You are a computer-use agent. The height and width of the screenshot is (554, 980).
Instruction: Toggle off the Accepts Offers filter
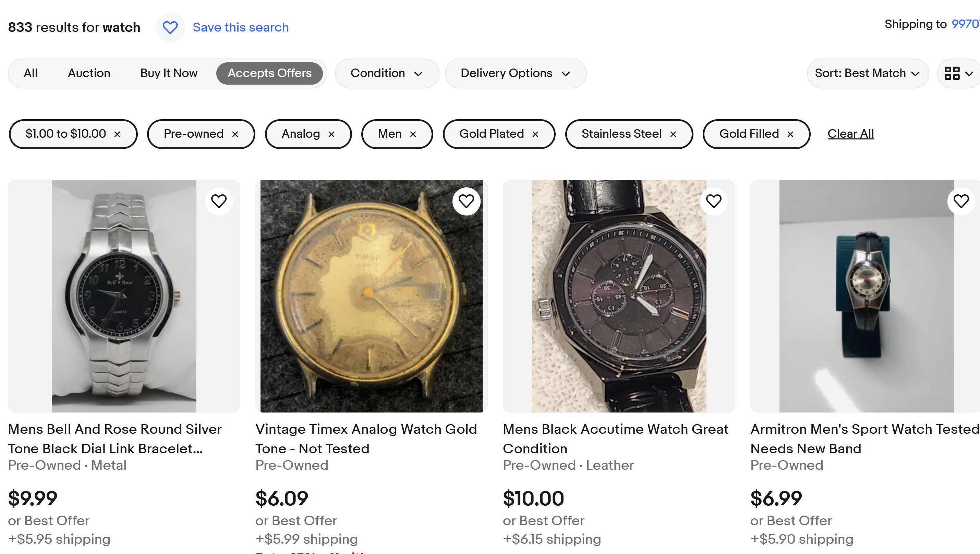(269, 73)
